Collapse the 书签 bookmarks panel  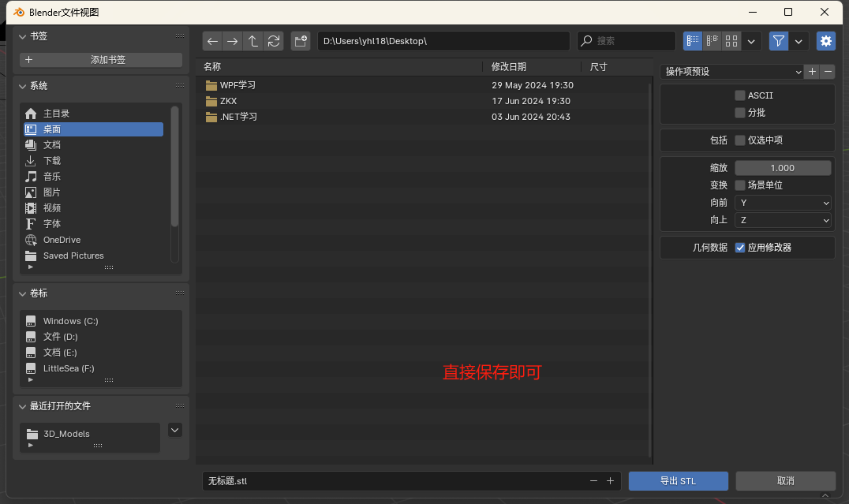click(21, 35)
